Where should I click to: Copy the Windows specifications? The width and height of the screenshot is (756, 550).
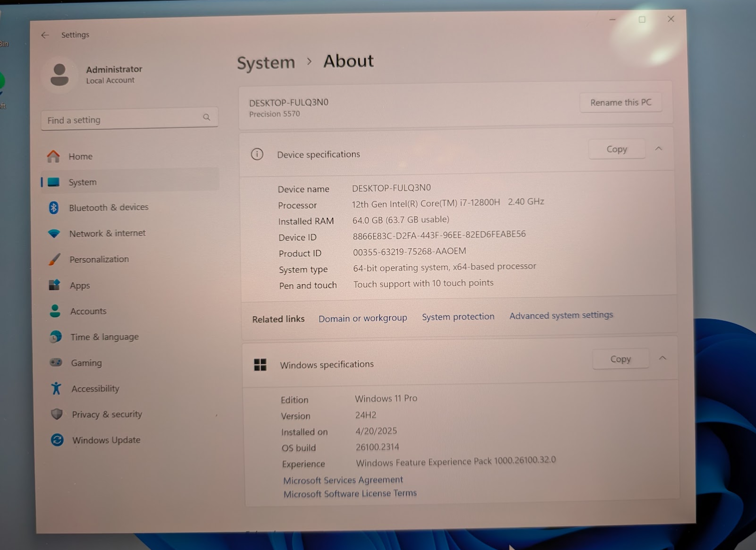pyautogui.click(x=620, y=359)
